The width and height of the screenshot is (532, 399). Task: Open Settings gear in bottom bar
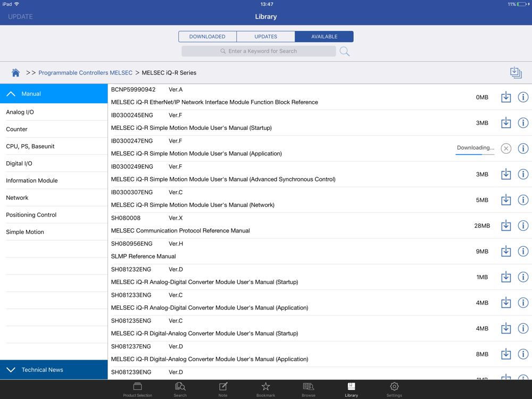tap(394, 389)
